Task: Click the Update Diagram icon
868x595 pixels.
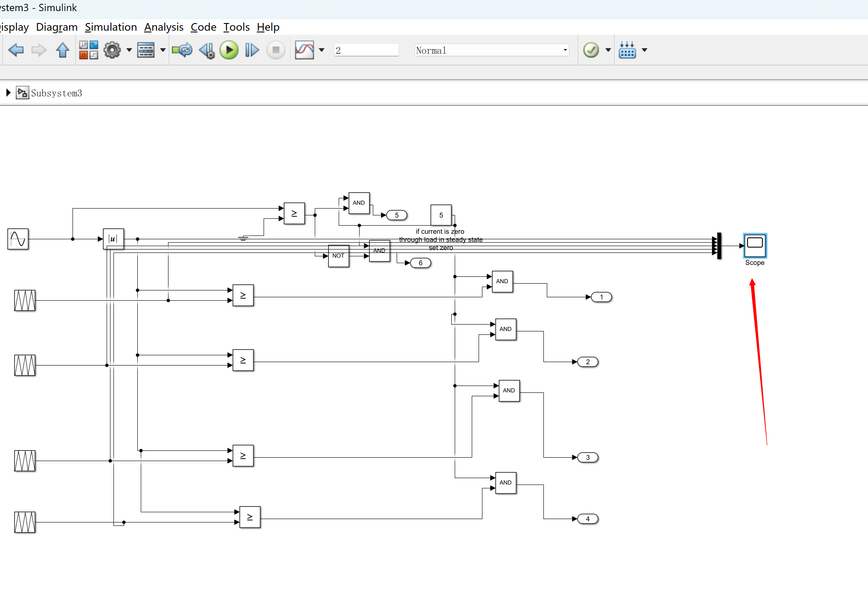Action: [182, 50]
